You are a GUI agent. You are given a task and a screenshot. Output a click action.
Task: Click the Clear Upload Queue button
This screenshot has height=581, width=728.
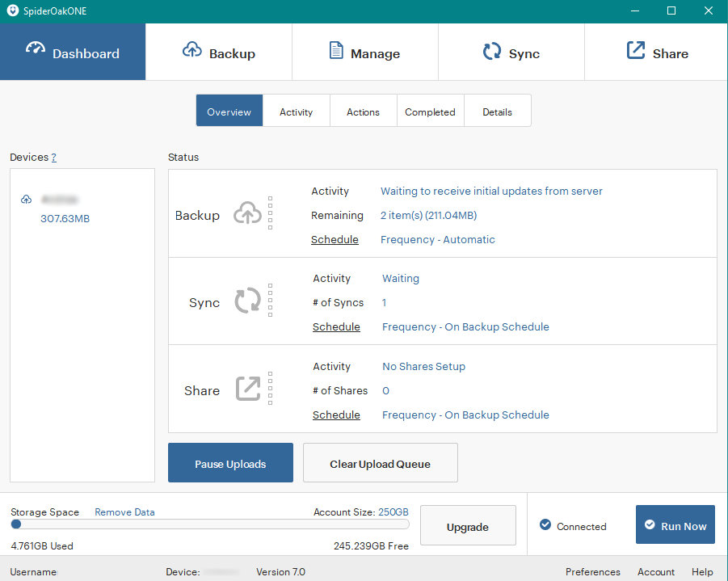(x=381, y=462)
